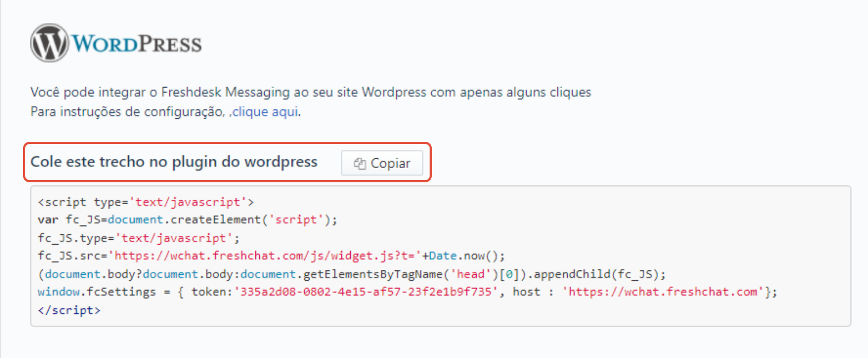868x358 pixels.
Task: Click the line "fc_JS.type='text/javascript';"
Action: pos(139,238)
